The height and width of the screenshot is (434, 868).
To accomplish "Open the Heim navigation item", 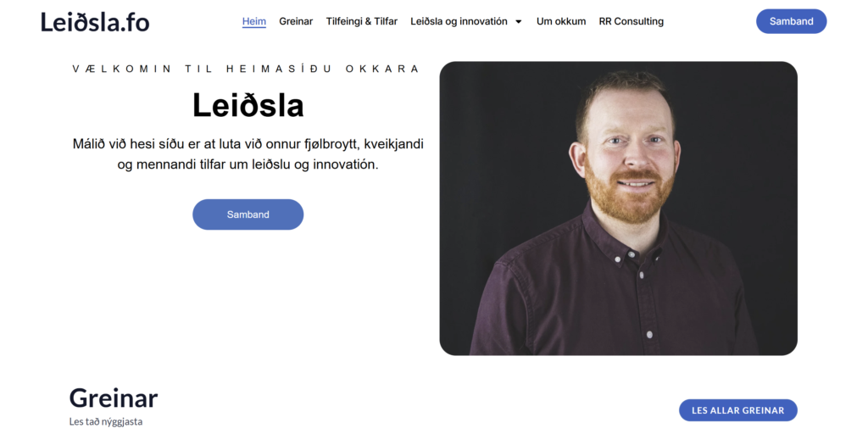I will [254, 21].
